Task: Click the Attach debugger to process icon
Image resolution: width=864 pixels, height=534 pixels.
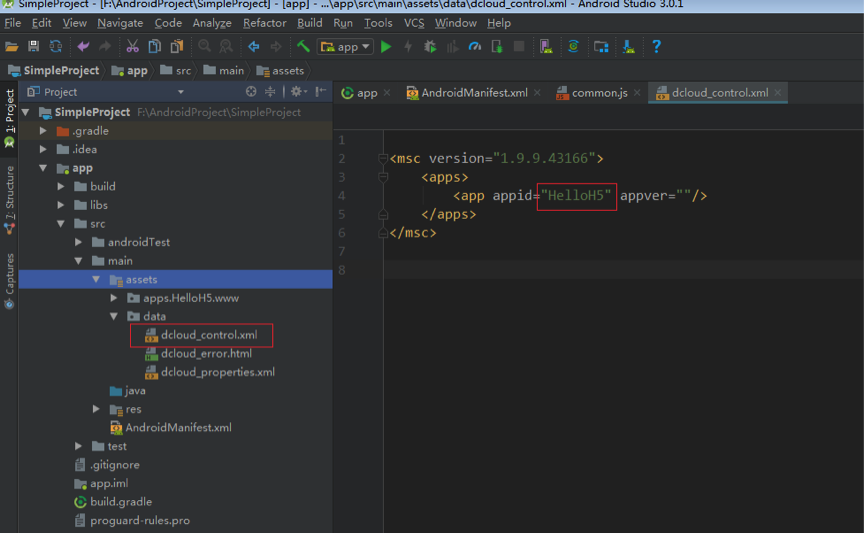Action: 496,47
